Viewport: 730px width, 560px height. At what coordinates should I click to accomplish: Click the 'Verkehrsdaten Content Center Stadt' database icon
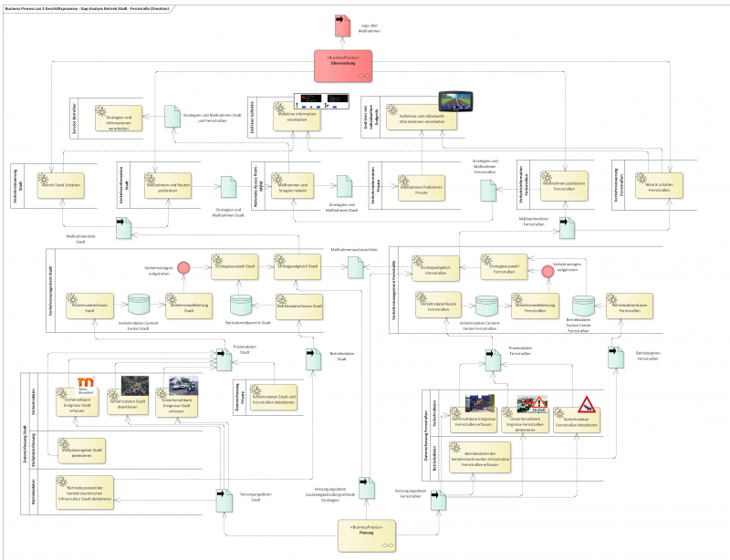click(141, 303)
